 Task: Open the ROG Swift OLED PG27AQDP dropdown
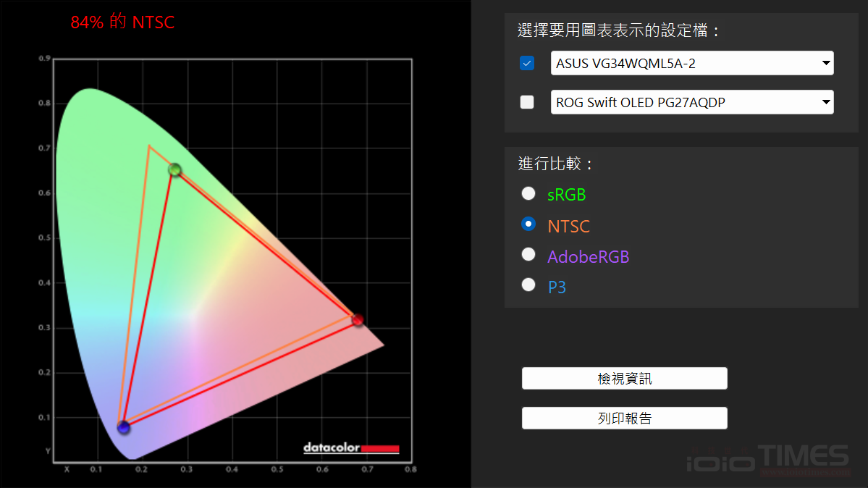pyautogui.click(x=692, y=102)
